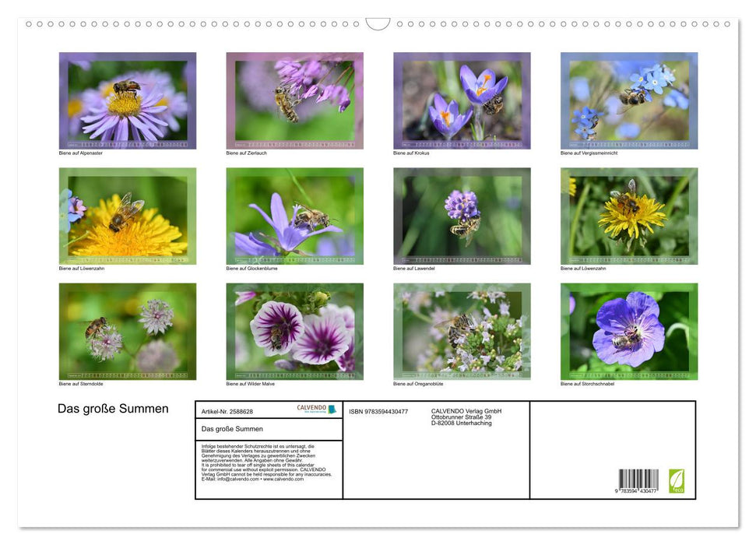Open the bee on lavender photo

462,216
